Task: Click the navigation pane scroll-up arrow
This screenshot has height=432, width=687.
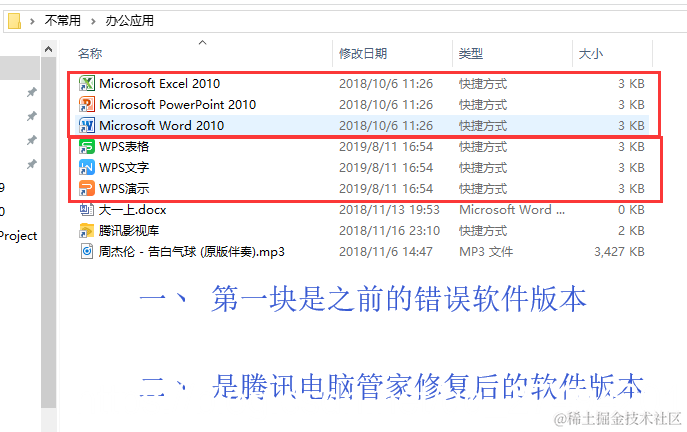Action: [x=49, y=49]
